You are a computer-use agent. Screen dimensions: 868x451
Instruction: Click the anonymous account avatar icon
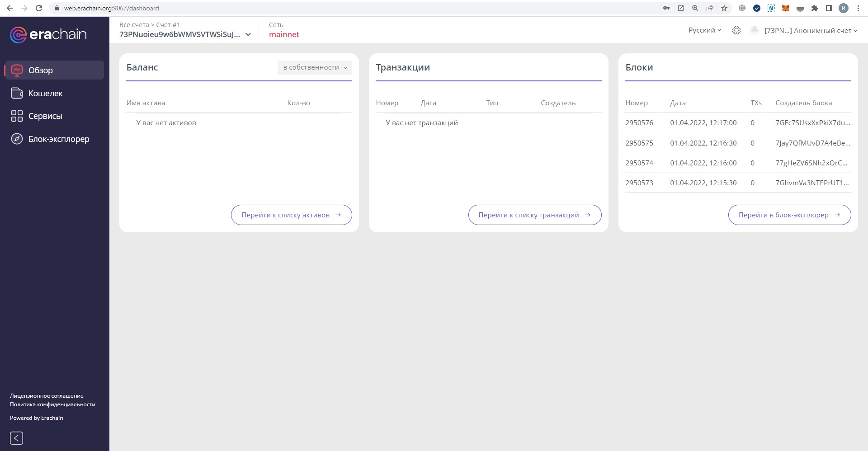point(754,30)
